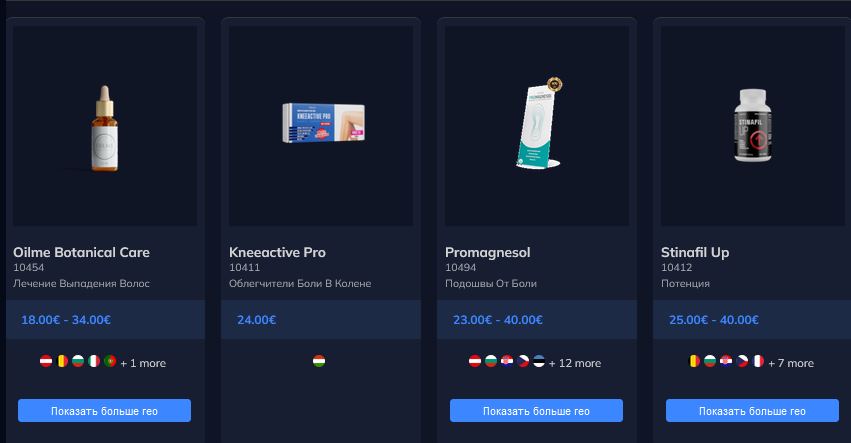Click the Bulgaria flag under Stinafil Up
This screenshot has width=851, height=443.
click(x=710, y=361)
